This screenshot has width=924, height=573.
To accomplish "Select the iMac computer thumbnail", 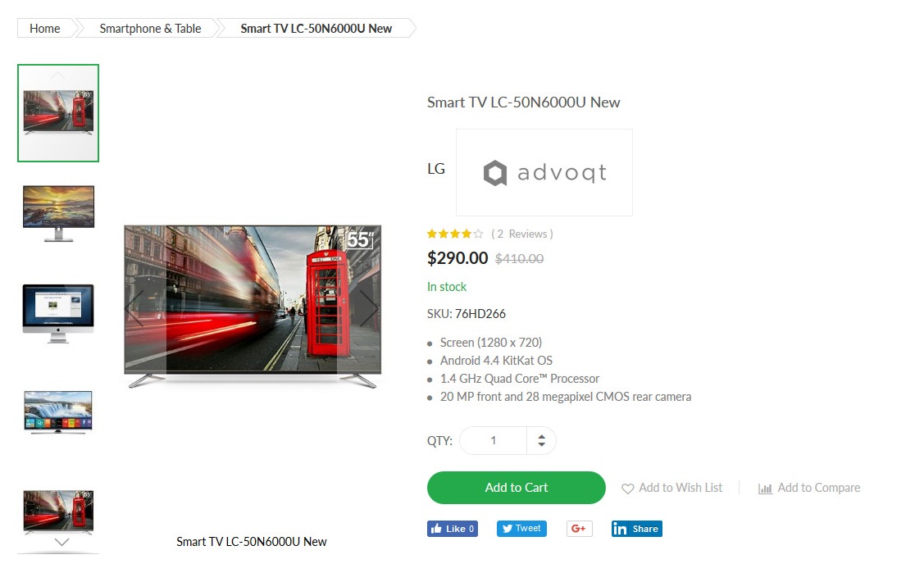I will pyautogui.click(x=58, y=313).
